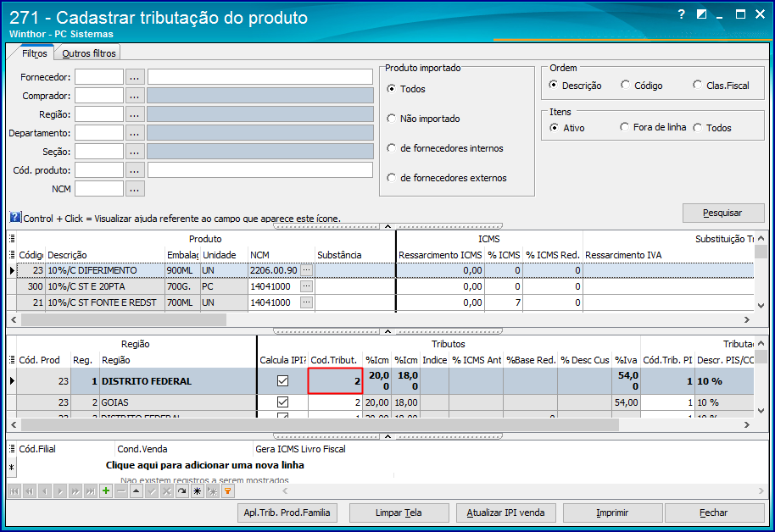Open grid filter with orange funnel icon
The width and height of the screenshot is (775, 532).
(x=227, y=491)
